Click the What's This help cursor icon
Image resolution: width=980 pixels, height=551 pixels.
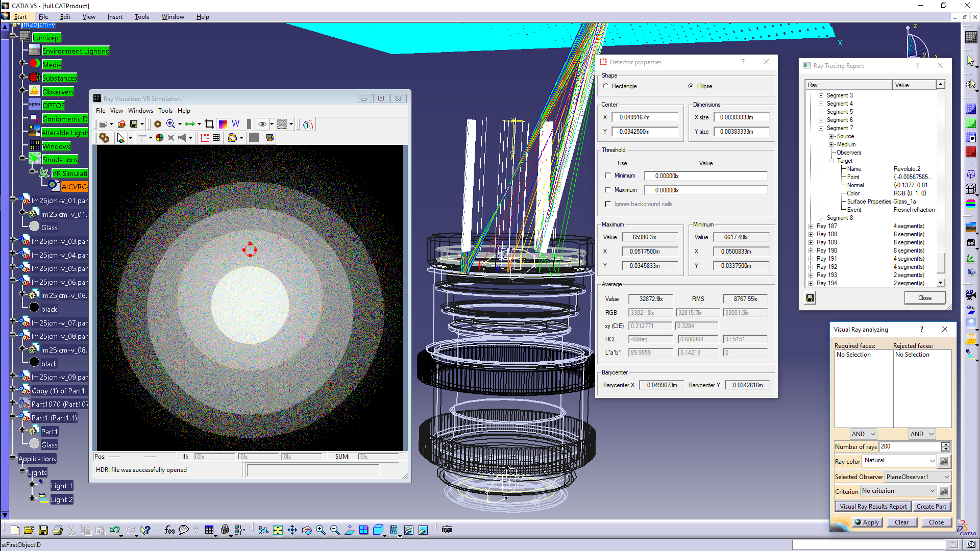[x=145, y=530]
